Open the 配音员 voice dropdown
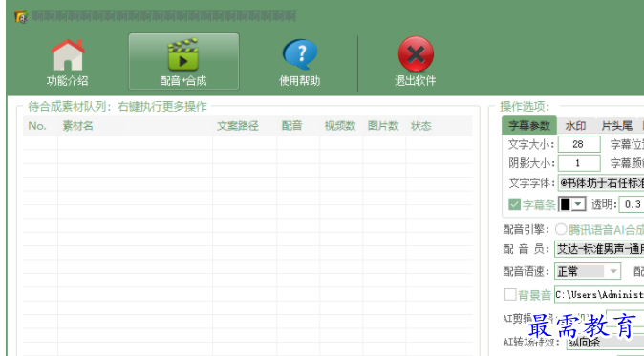The image size is (644, 356). point(599,249)
